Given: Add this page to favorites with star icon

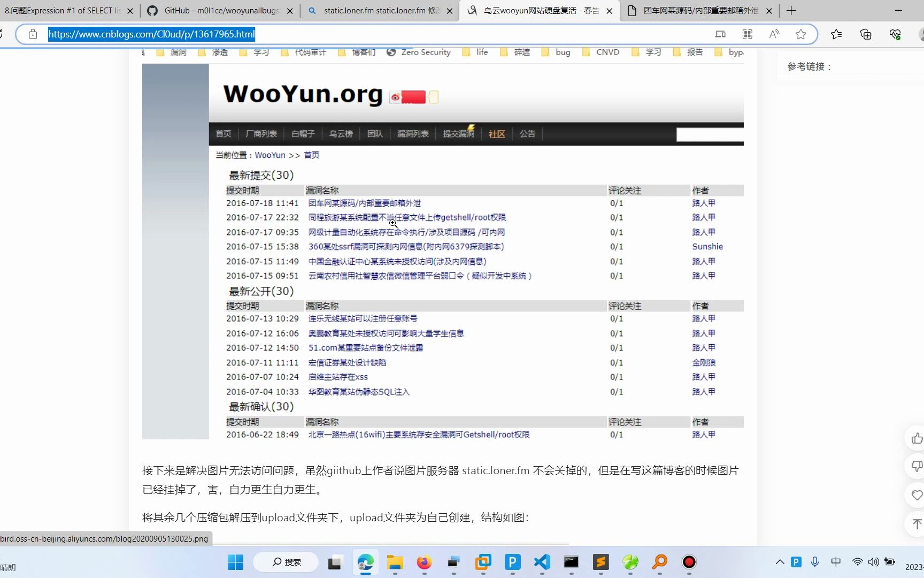Looking at the screenshot, I should (x=800, y=34).
